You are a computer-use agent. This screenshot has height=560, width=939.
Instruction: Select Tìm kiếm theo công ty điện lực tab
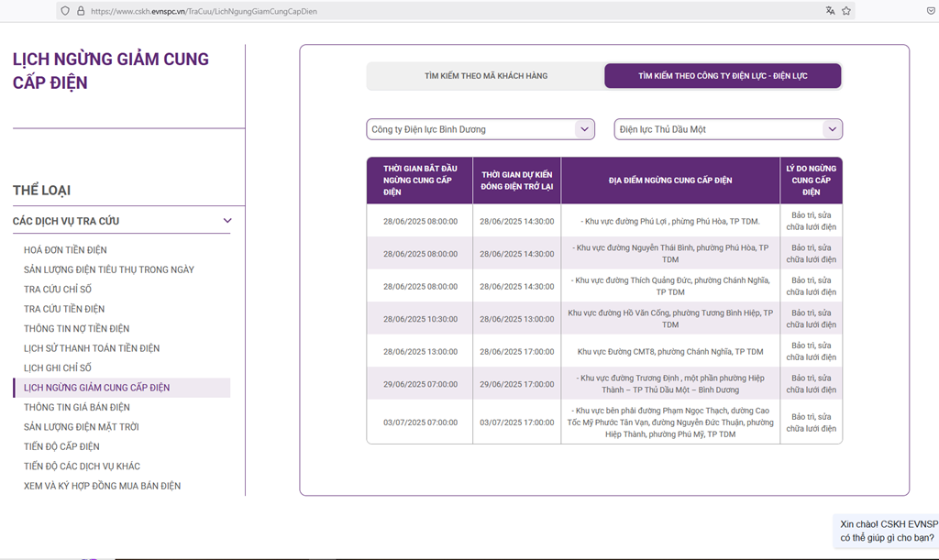click(x=723, y=76)
